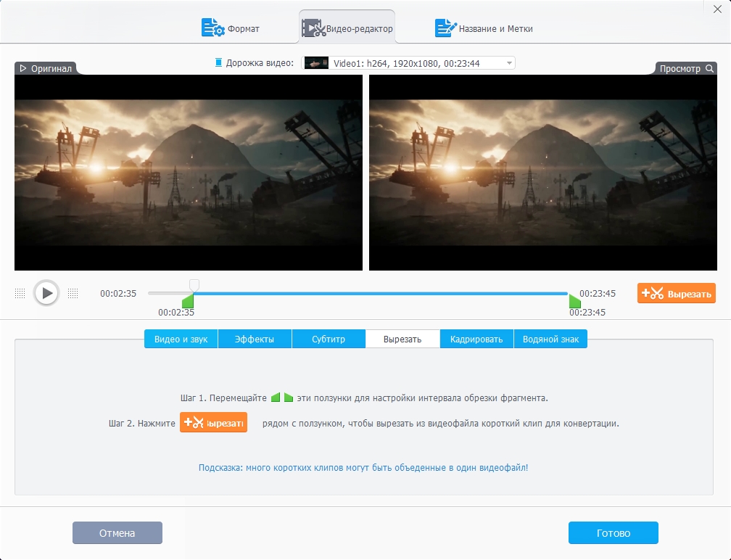Open the Формат tab
This screenshot has width=731, height=560.
pos(231,28)
